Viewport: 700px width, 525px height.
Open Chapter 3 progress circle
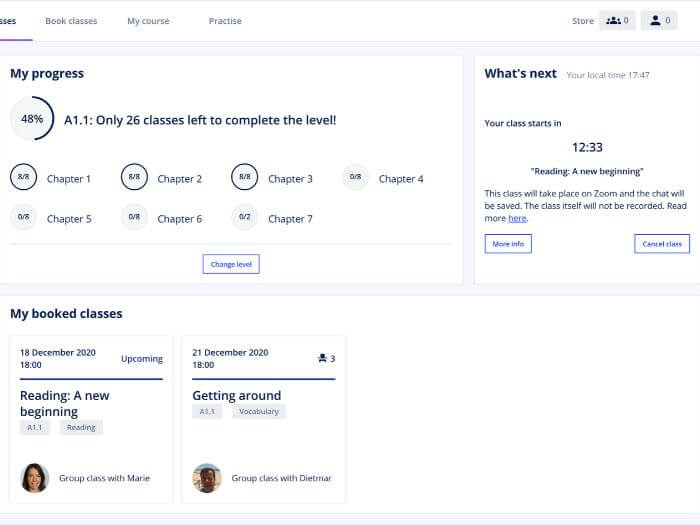pyautogui.click(x=245, y=177)
